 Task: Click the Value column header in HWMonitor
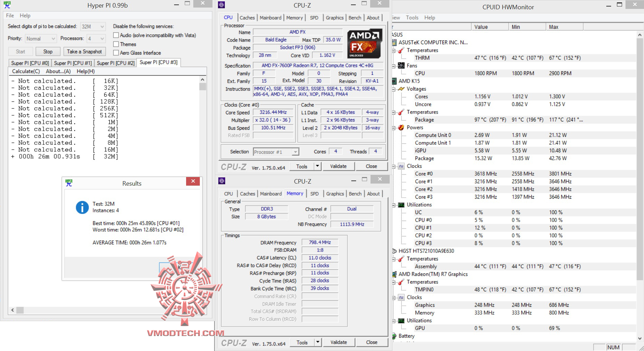point(490,27)
